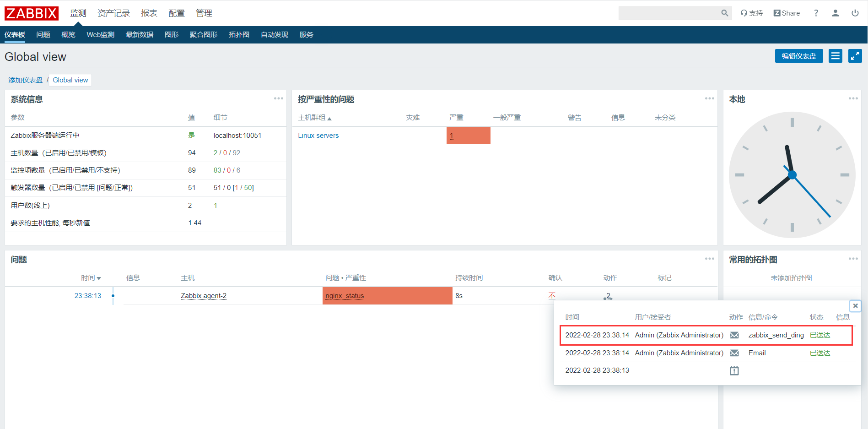This screenshot has width=868, height=429.
Task: Click the 1.44 performance value
Action: (195, 223)
